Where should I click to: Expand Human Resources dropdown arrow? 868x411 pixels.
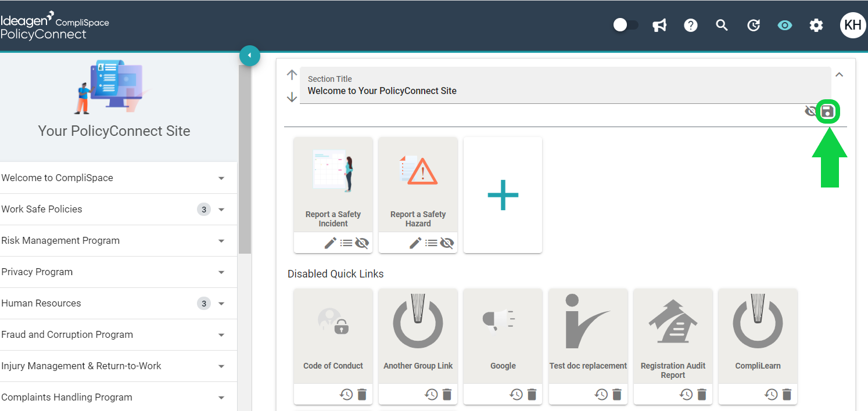click(221, 304)
